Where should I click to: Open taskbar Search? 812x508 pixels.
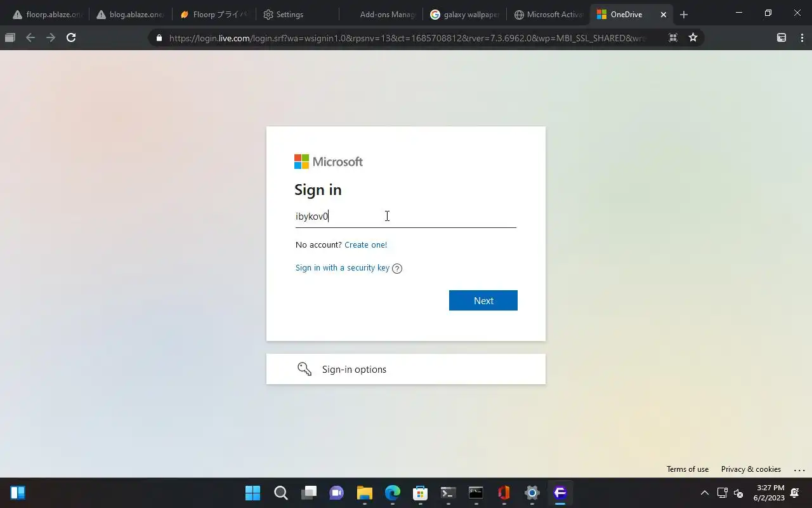[281, 493]
